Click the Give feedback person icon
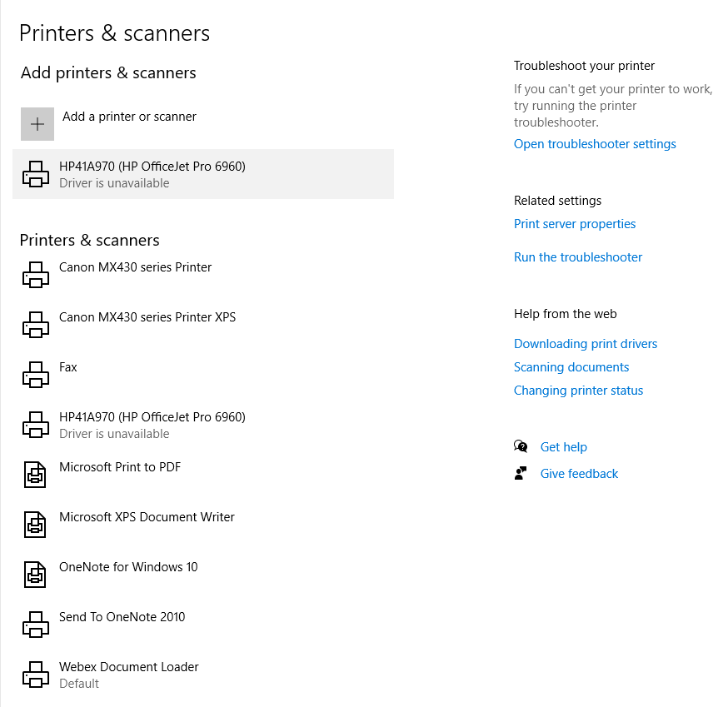The image size is (728, 707). 521,474
